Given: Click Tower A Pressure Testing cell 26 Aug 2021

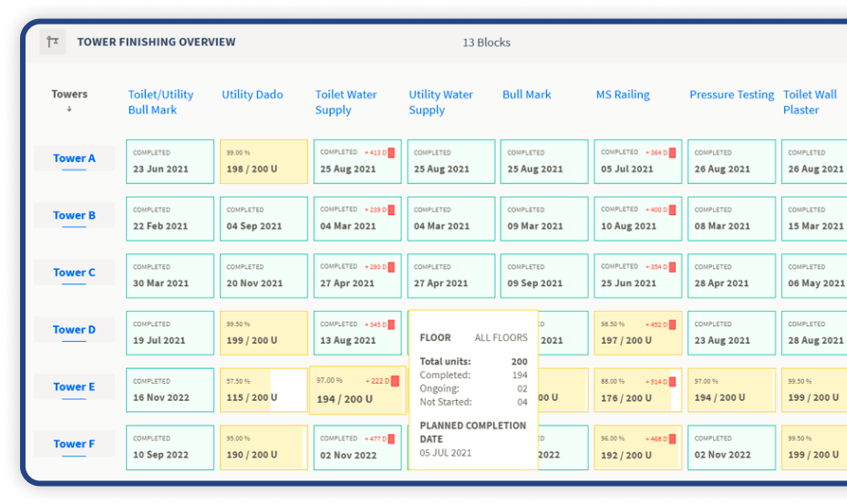Looking at the screenshot, I should point(731,161).
